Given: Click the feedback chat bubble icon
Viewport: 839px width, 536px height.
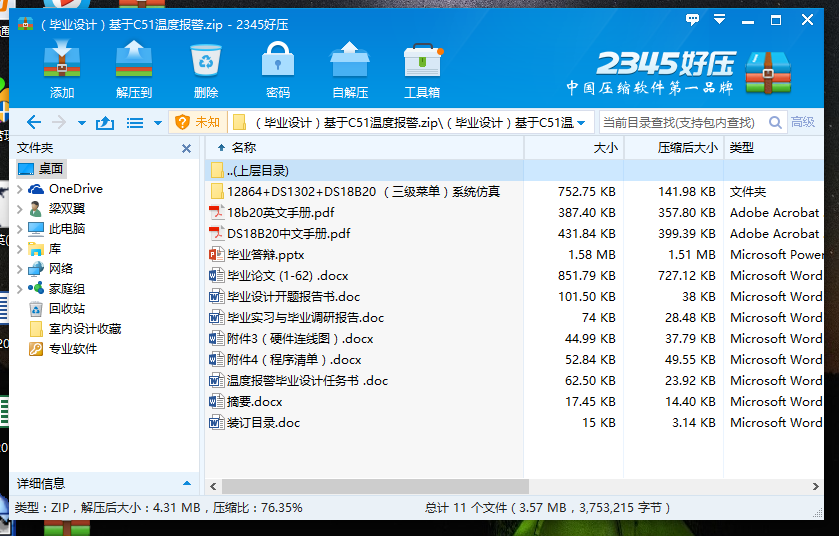Looking at the screenshot, I should click(x=692, y=20).
